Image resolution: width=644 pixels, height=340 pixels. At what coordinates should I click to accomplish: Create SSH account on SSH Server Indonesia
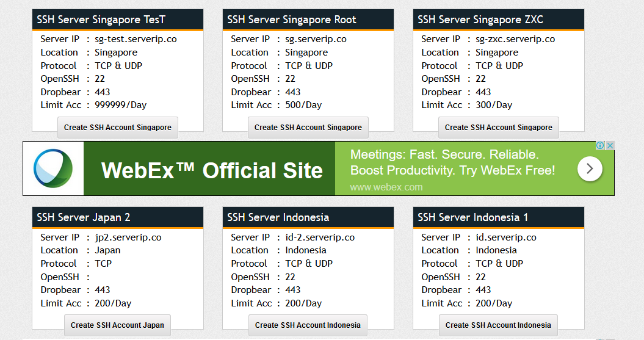click(308, 325)
